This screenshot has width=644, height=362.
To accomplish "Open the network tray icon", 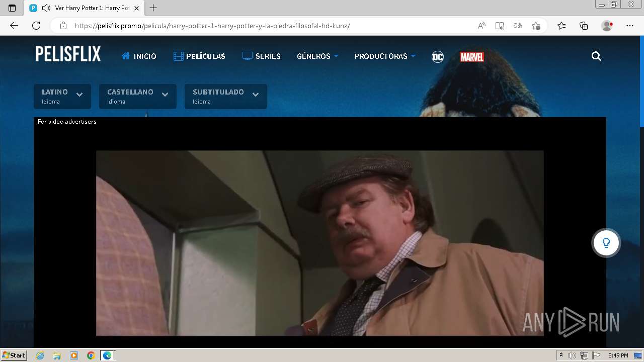I will [584, 355].
